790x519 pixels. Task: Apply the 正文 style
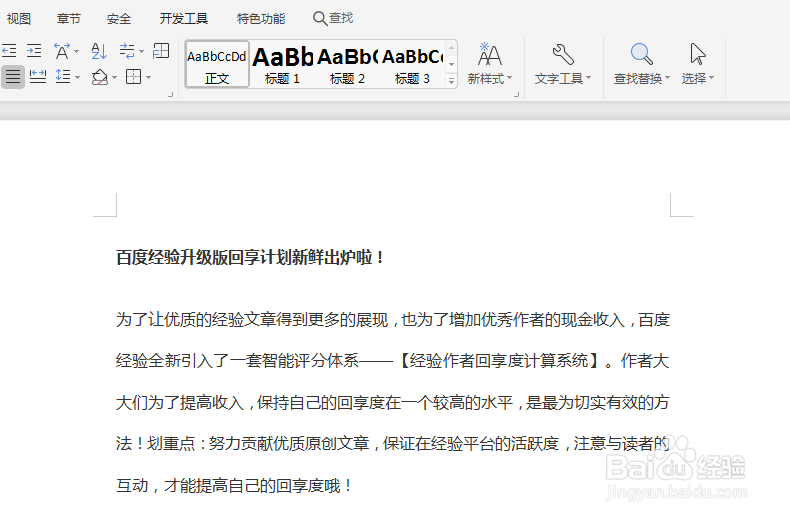[217, 64]
